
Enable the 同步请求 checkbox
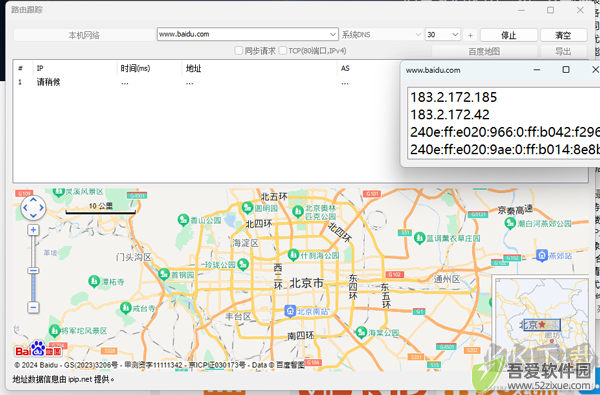[x=239, y=51]
